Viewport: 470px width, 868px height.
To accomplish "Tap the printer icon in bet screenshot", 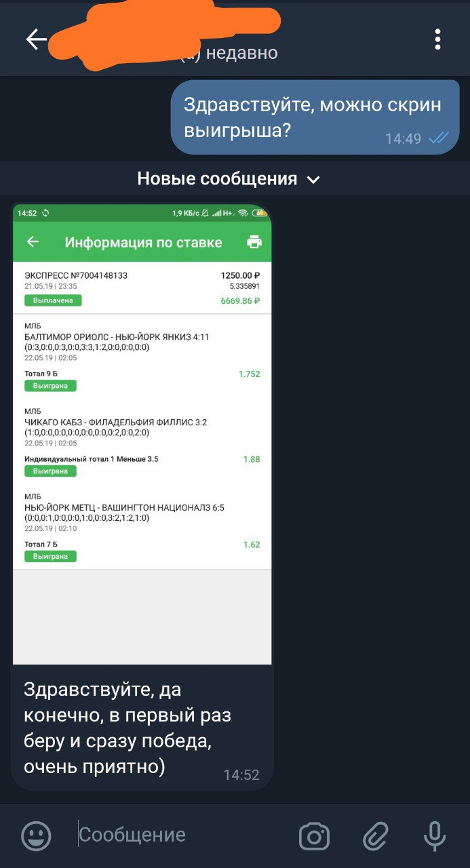I will click(254, 242).
